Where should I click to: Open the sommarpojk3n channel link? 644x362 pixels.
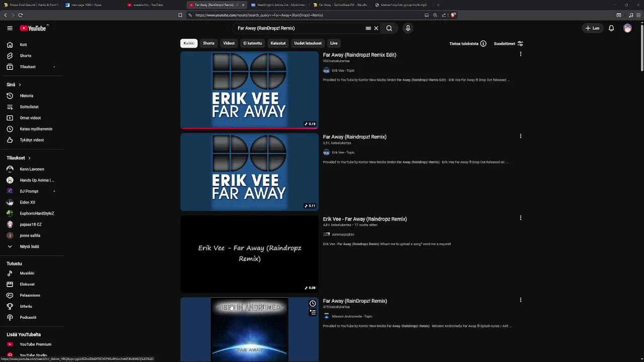[343, 234]
